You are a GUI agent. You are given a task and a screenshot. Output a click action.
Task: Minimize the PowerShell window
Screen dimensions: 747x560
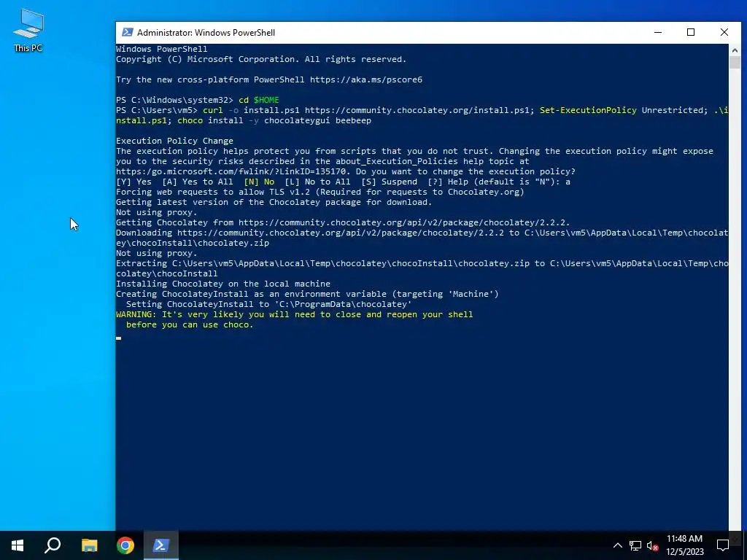658,32
